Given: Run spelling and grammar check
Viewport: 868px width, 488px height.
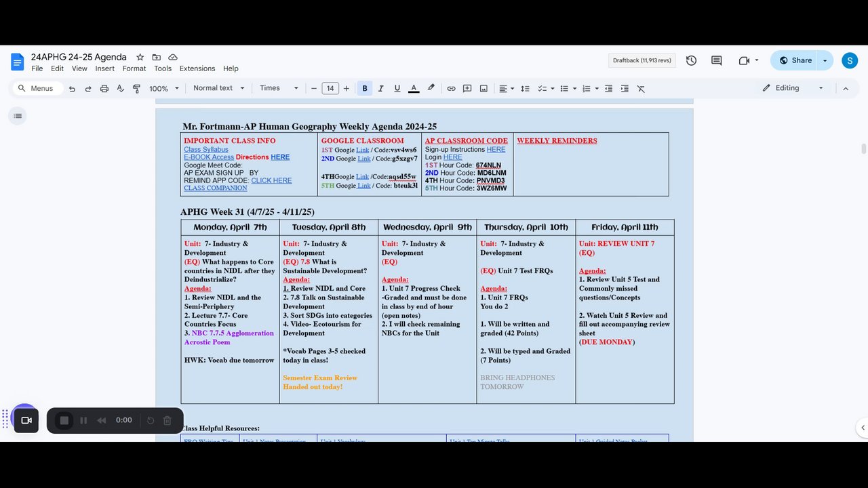Looking at the screenshot, I should [121, 88].
